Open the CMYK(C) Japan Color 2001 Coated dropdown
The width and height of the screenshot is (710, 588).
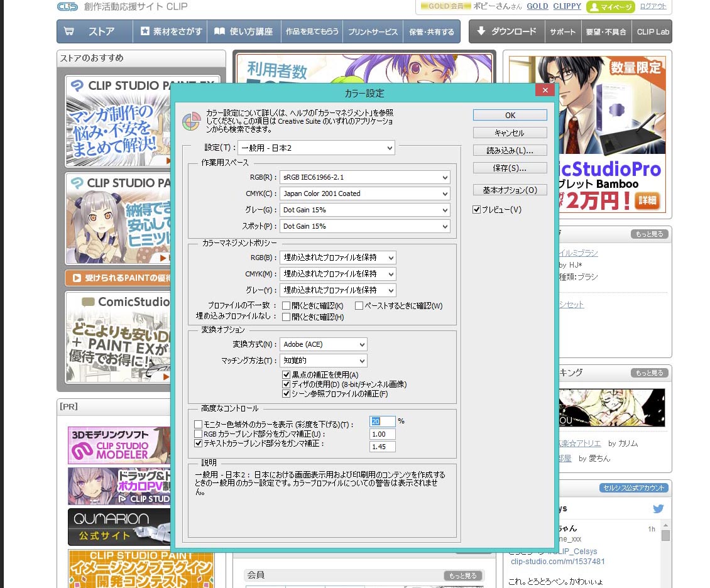[x=365, y=193]
